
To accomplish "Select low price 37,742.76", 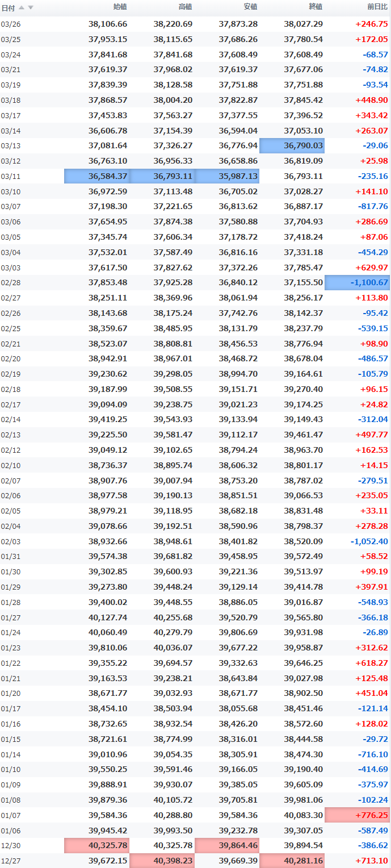I will pyautogui.click(x=238, y=313).
